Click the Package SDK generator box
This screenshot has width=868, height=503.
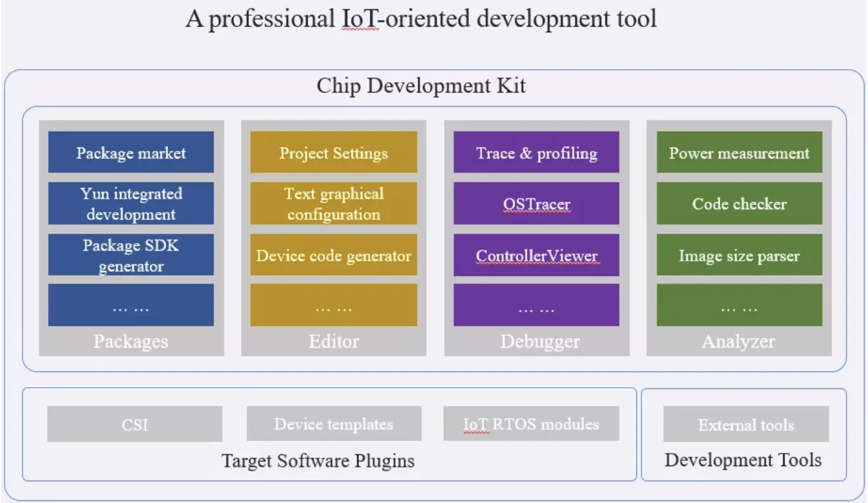tap(131, 255)
